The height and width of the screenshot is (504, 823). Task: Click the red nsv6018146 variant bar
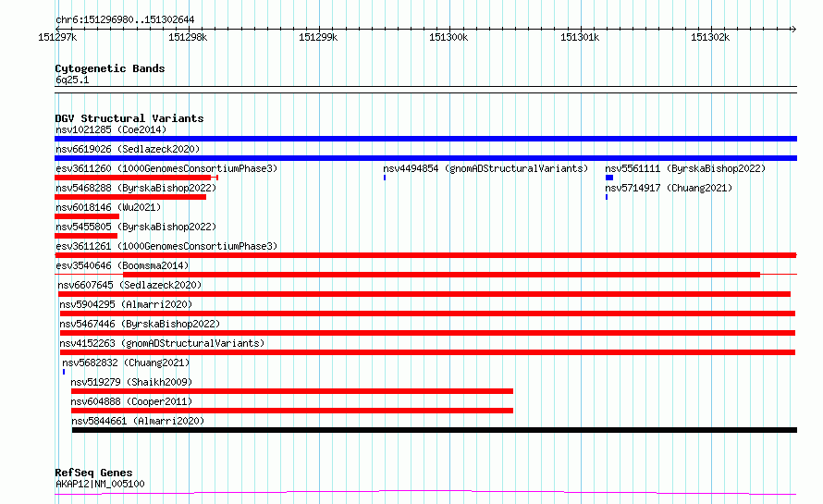point(87,216)
